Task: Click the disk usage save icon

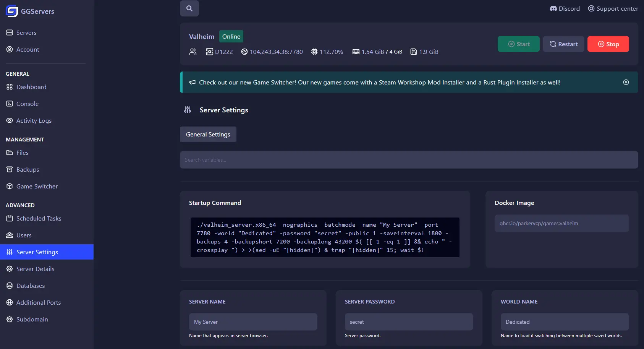Action: point(413,52)
